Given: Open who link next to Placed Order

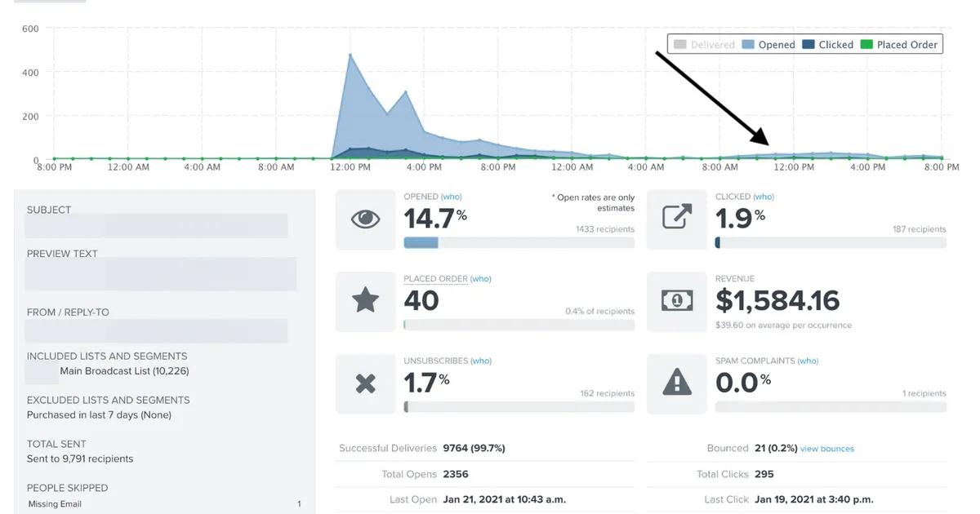Looking at the screenshot, I should coord(481,279).
